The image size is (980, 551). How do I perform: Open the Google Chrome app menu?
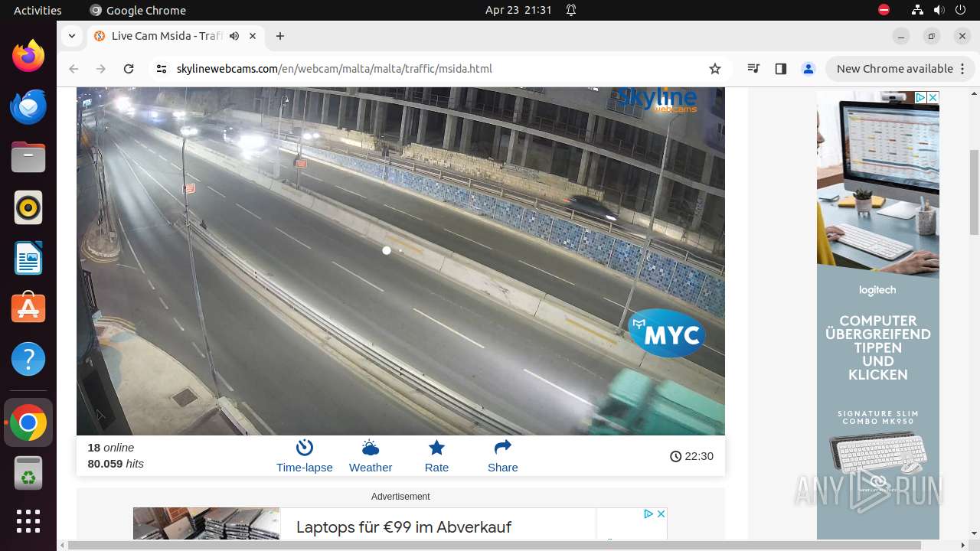tap(138, 10)
